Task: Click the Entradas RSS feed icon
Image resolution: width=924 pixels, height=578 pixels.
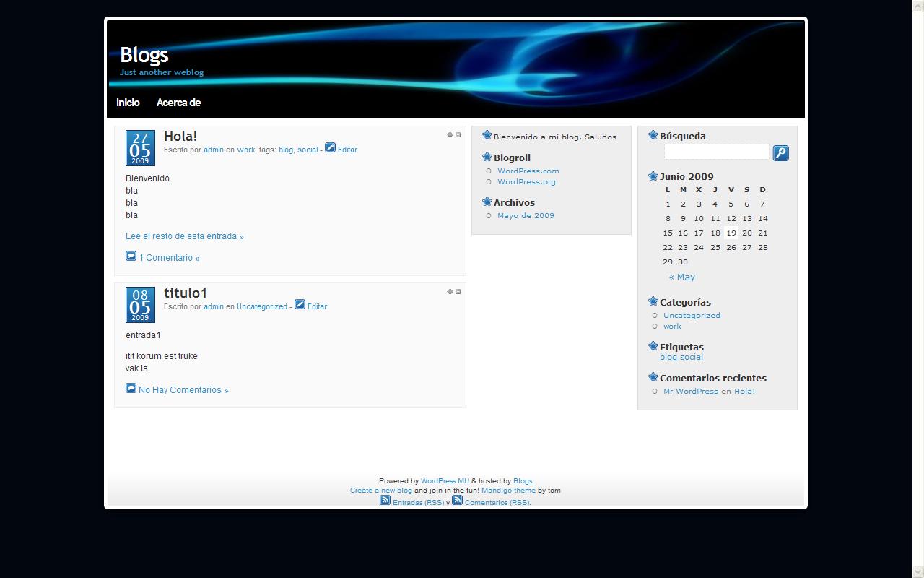Action: (x=385, y=500)
